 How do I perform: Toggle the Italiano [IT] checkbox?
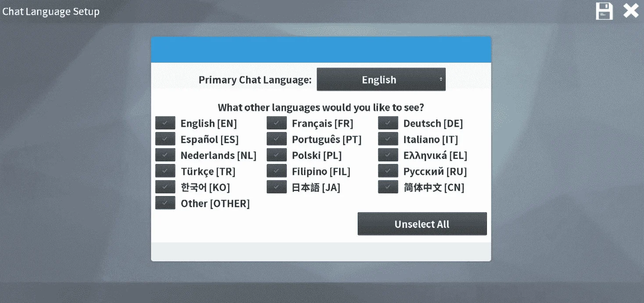tap(388, 139)
